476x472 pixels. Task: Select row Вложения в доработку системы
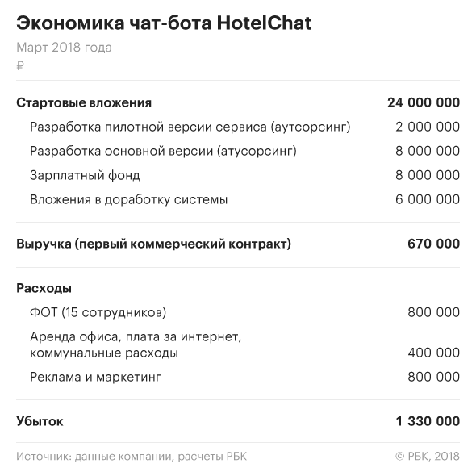click(238, 200)
